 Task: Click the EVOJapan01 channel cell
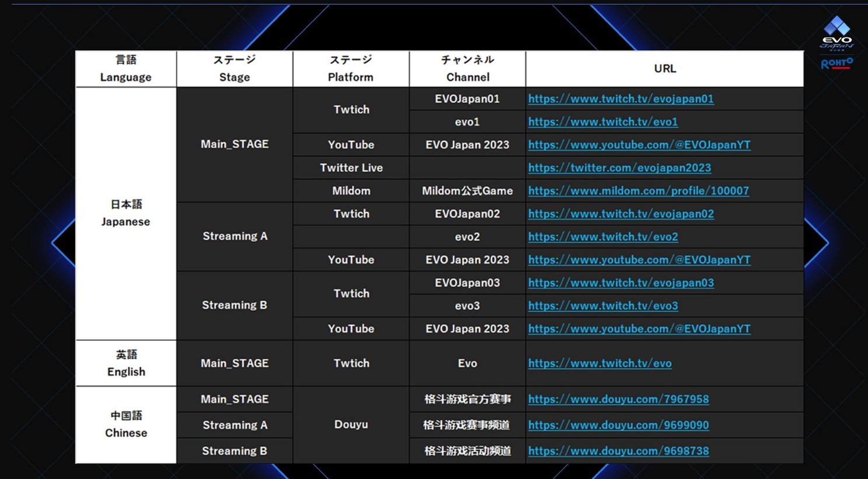[x=468, y=99]
